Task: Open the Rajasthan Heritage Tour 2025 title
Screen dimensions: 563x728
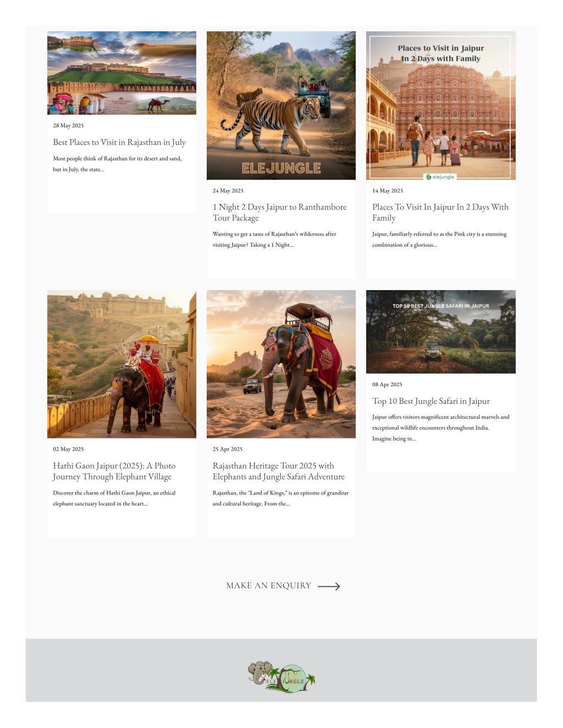Action: tap(279, 471)
